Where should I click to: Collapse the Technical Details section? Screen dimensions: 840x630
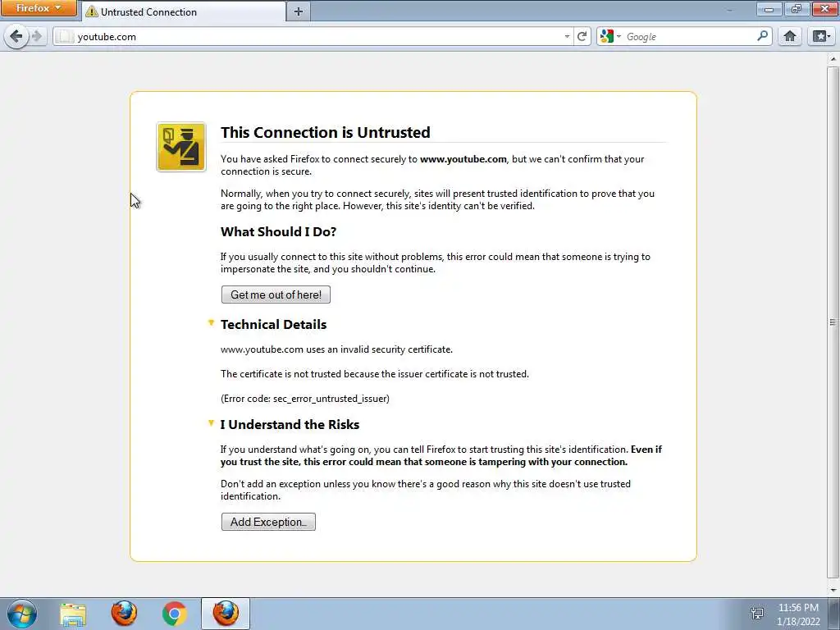pyautogui.click(x=211, y=323)
